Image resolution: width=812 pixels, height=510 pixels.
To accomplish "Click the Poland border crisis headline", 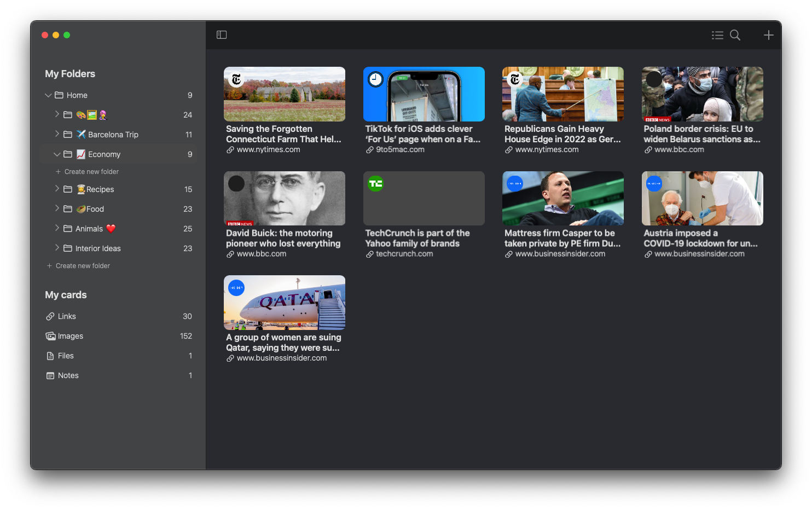I will pyautogui.click(x=701, y=134).
